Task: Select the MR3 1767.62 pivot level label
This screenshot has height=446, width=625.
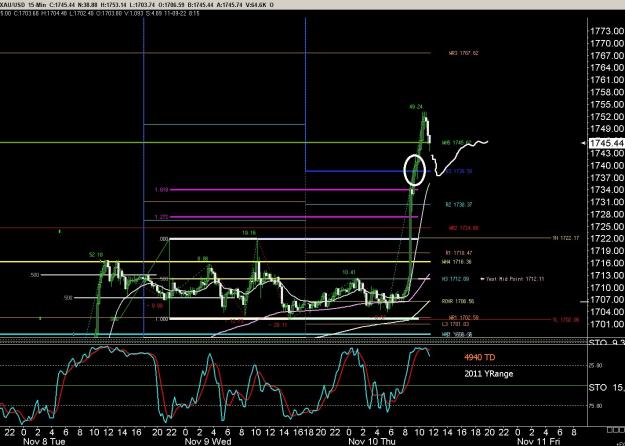Action: coord(463,53)
